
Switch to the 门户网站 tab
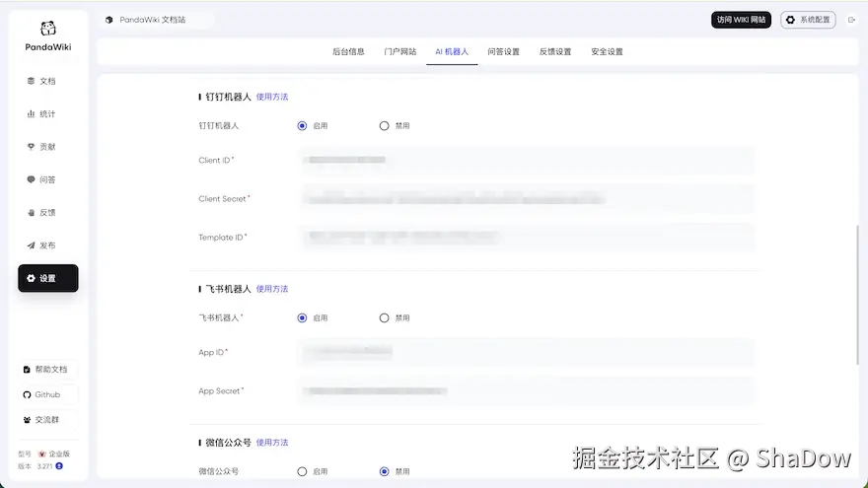tap(400, 52)
